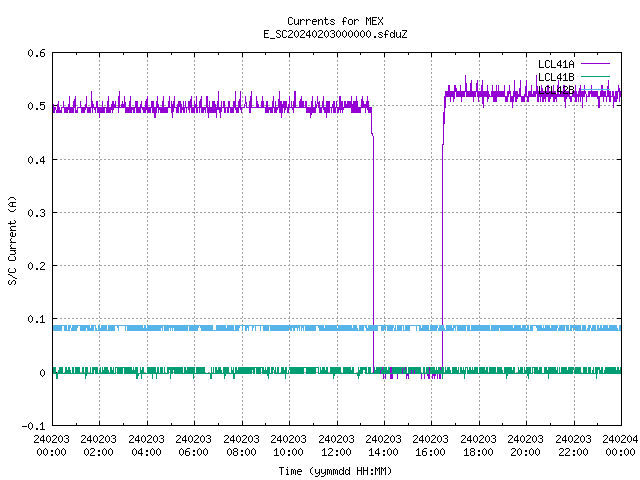The width and height of the screenshot is (640, 480).
Task: Click the LCL41A legend label
Action: (556, 64)
